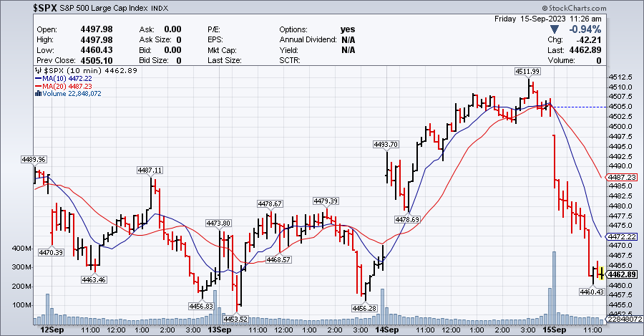Click the candlestick icon beside $SPX legend
The width and height of the screenshot is (644, 336).
38,72
